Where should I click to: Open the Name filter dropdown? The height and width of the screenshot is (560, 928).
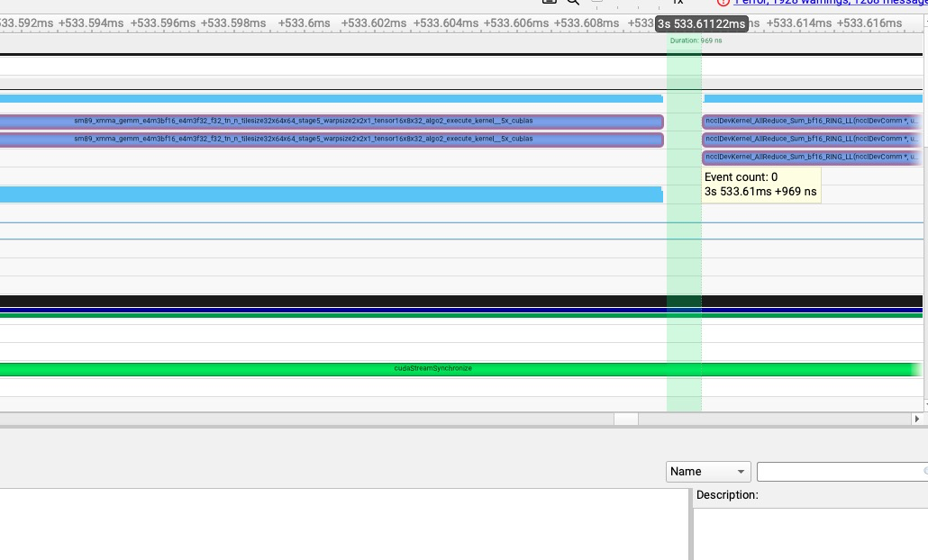(x=708, y=471)
